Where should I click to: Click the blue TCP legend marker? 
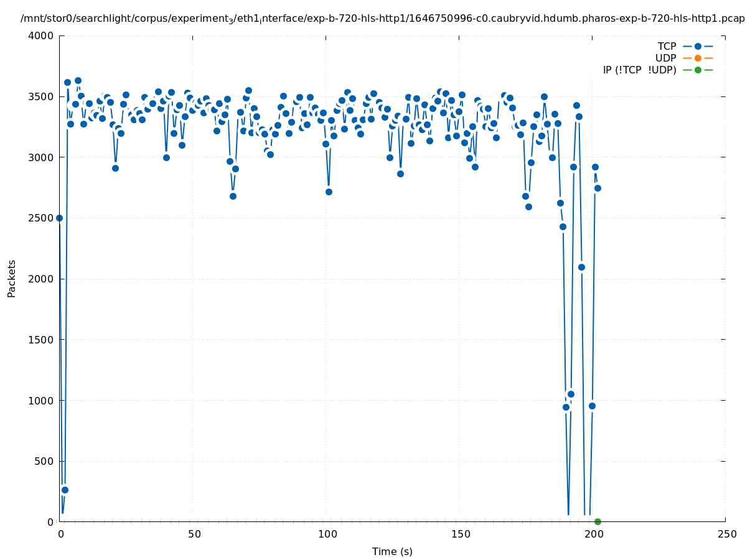click(698, 47)
